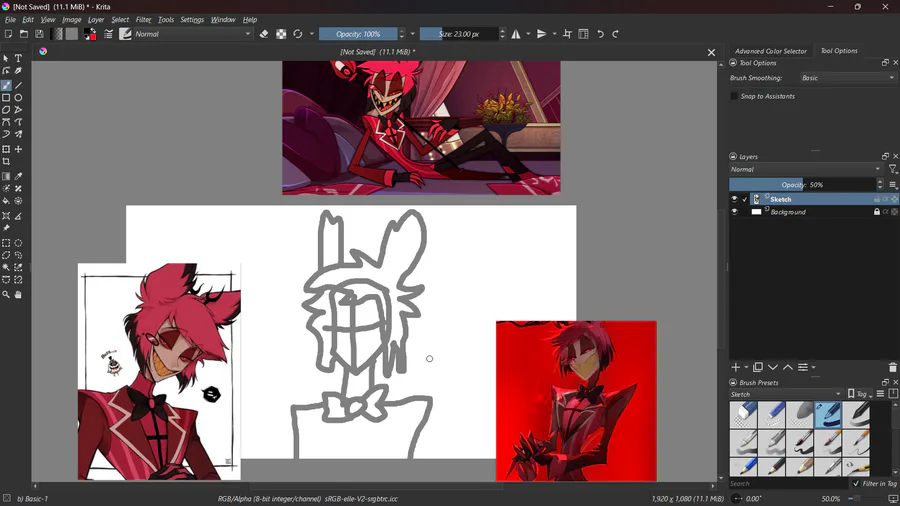This screenshot has width=900, height=506.
Task: Select the Move tool
Action: coord(18,149)
